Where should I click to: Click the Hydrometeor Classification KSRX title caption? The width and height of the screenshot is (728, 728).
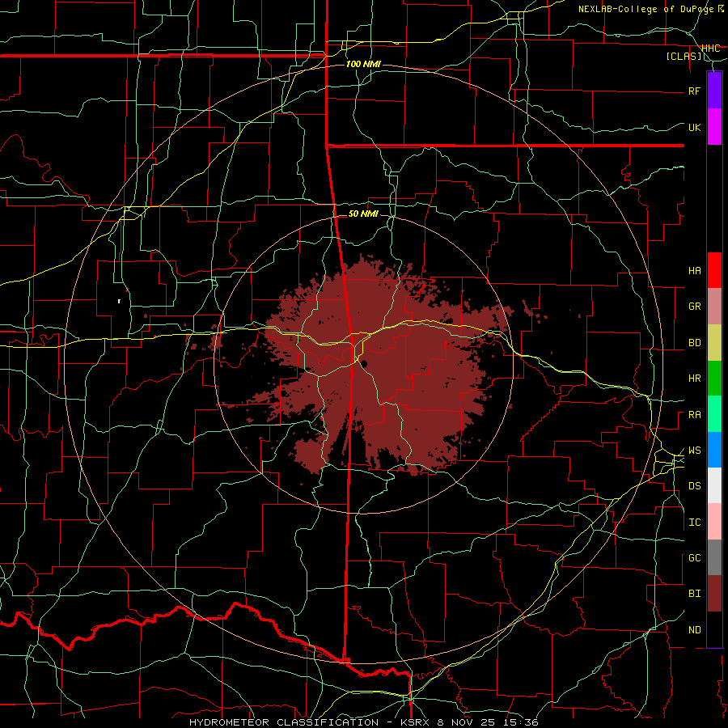pos(363,722)
